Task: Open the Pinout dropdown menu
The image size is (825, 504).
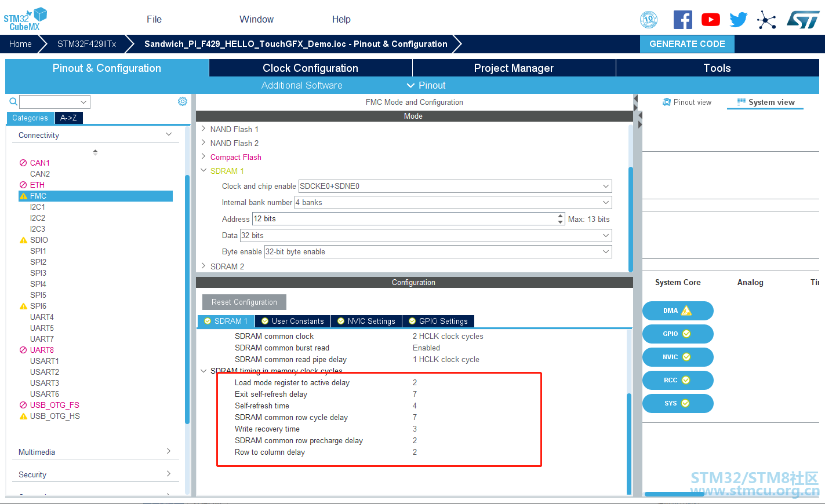Action: click(426, 85)
